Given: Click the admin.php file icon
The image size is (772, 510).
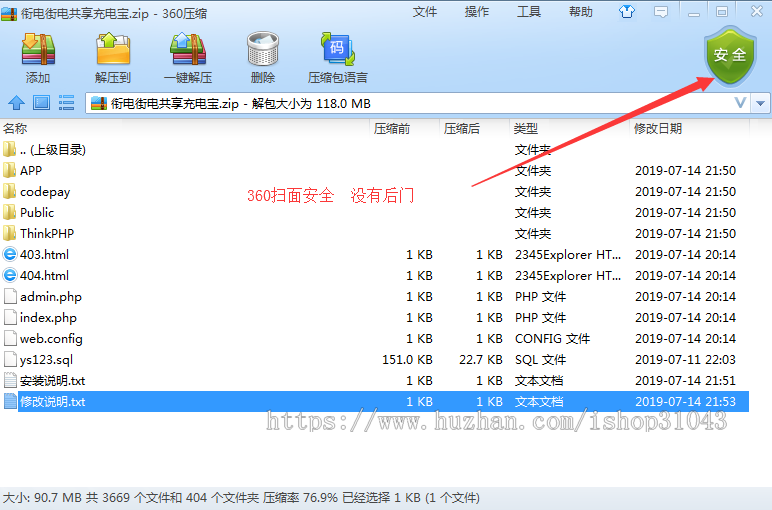Looking at the screenshot, I should tap(10, 296).
